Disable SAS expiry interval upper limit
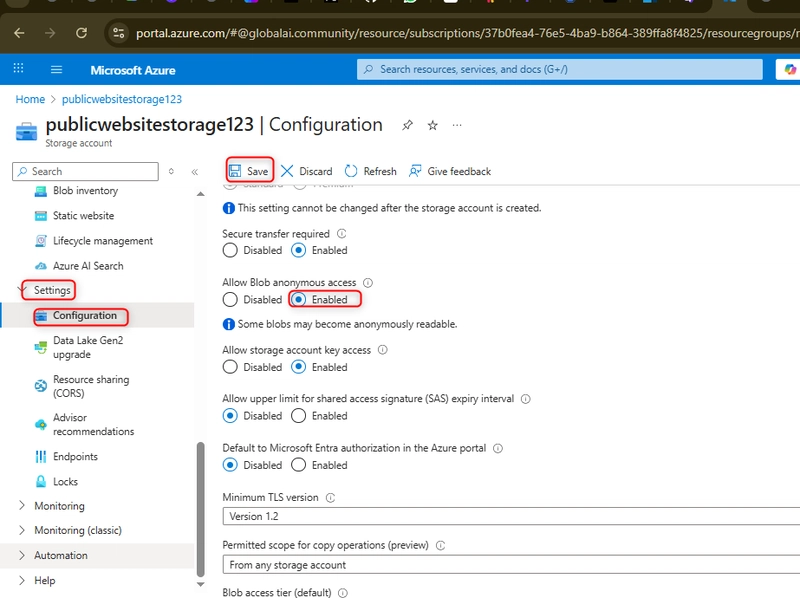Viewport: 800px width, 598px height. tap(230, 416)
